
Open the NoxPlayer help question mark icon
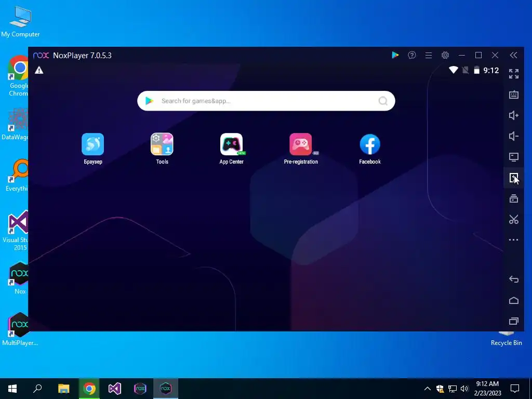(412, 55)
